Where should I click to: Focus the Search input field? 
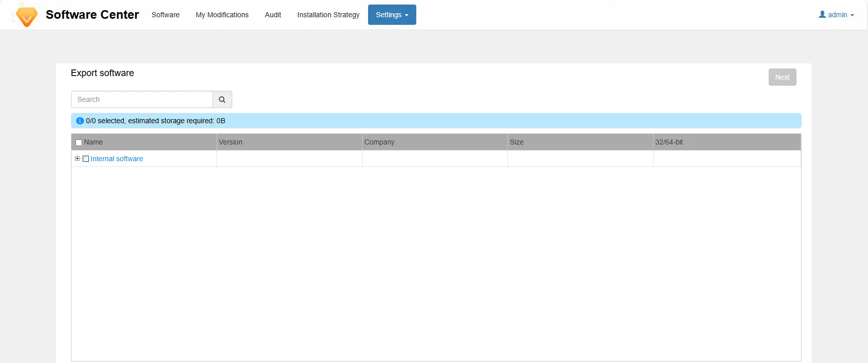click(142, 99)
